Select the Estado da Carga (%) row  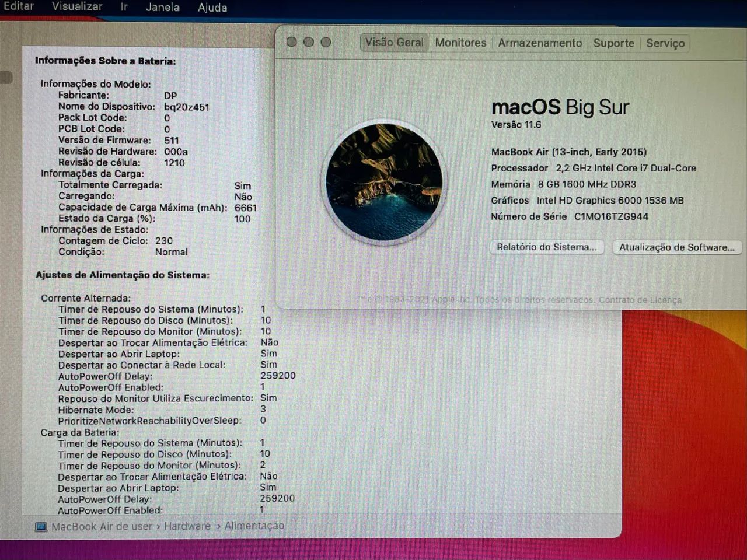155,219
